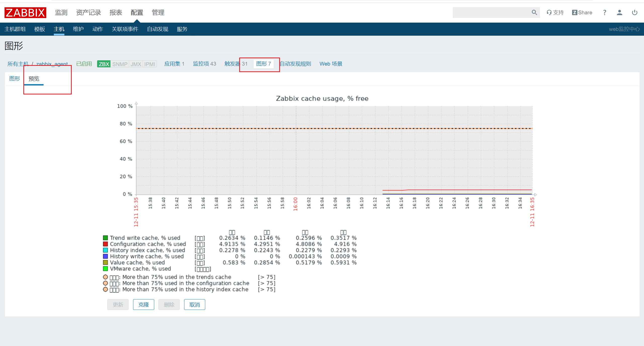Click the JMX availability badge
644x346 pixels.
(x=136, y=64)
